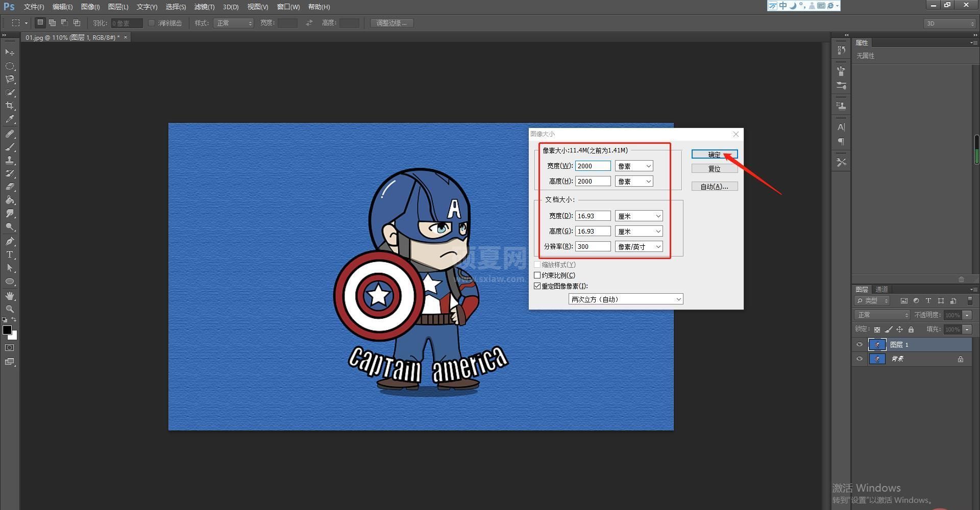Screen dimensions: 980x510
Task: Toggle layer filter on/off switch
Action: 970,301
